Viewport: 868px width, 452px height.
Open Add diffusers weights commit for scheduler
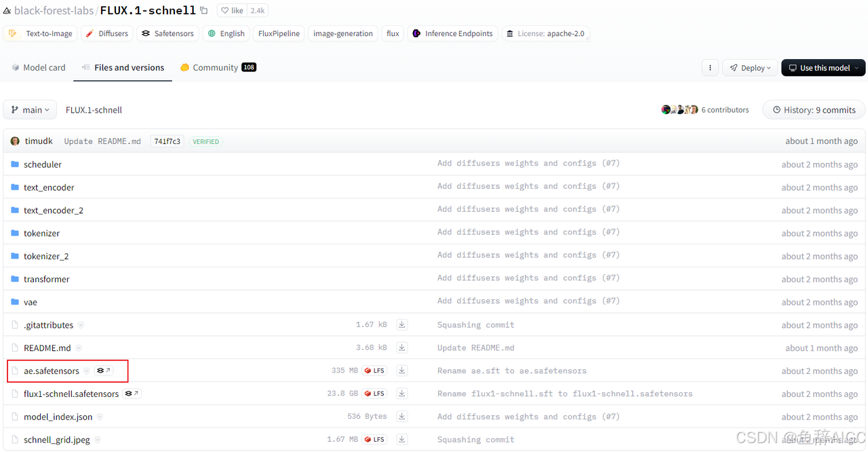click(x=528, y=164)
